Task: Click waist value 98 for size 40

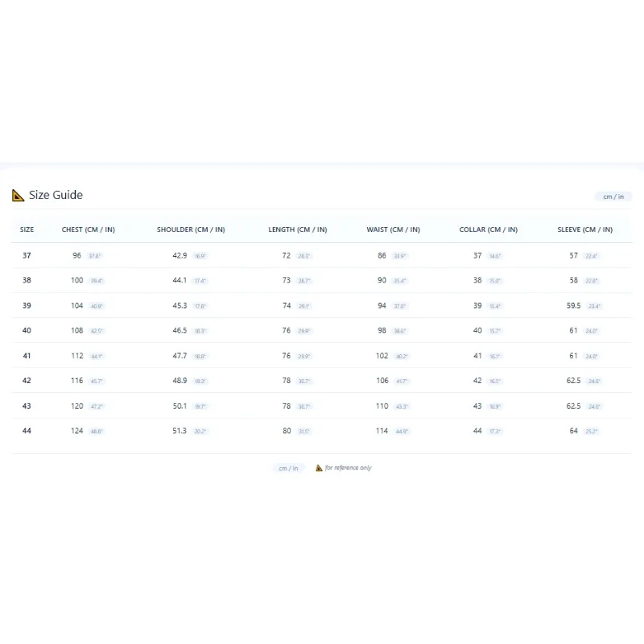Action: tap(382, 331)
